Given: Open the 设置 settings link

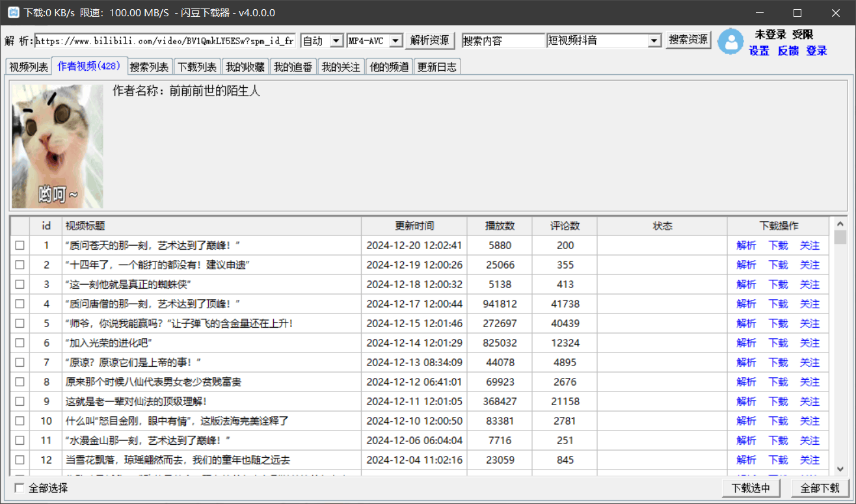Looking at the screenshot, I should pyautogui.click(x=759, y=51).
